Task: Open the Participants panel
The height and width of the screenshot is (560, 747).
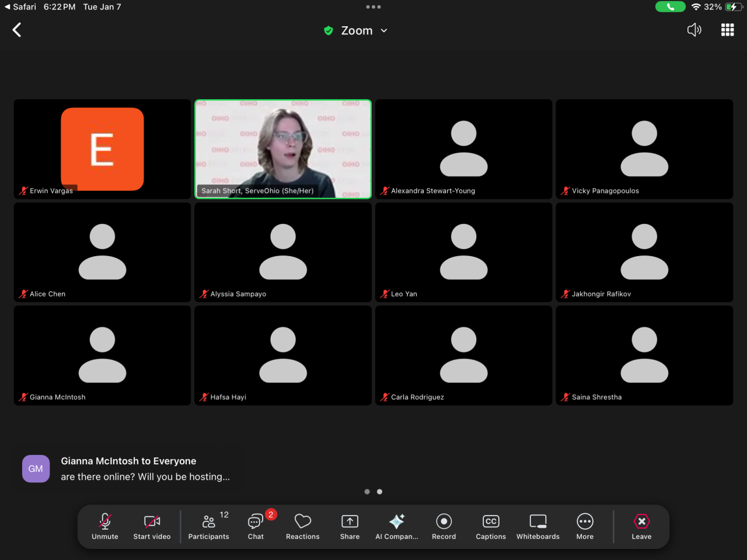Action: (209, 526)
